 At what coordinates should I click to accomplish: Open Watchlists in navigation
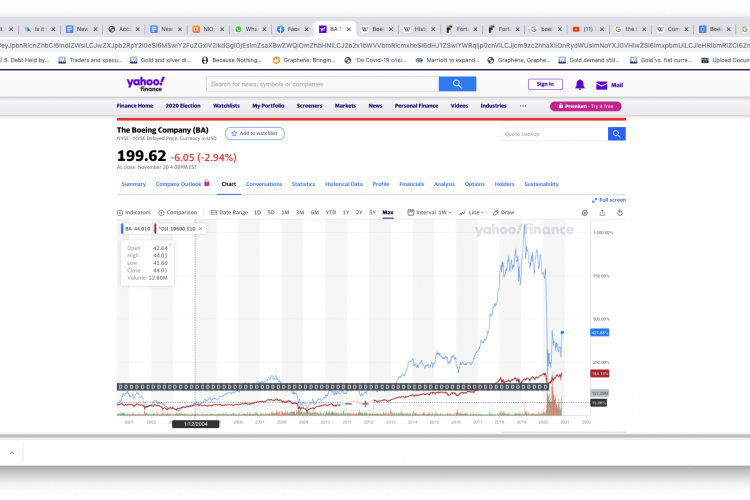(226, 106)
